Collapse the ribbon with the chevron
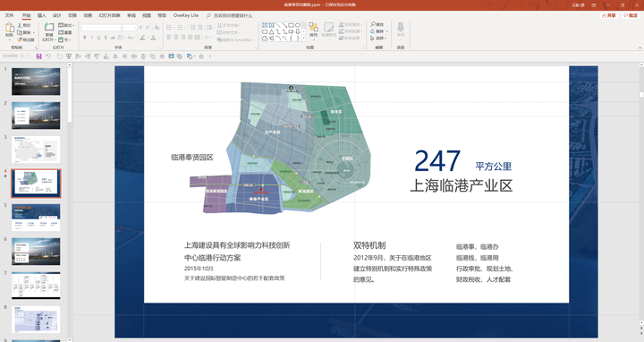644x342 pixels. [x=640, y=48]
